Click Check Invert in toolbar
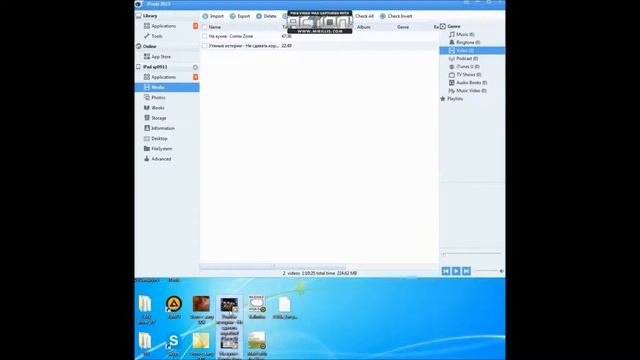Screen dimensions: 640x360 tap(396, 16)
